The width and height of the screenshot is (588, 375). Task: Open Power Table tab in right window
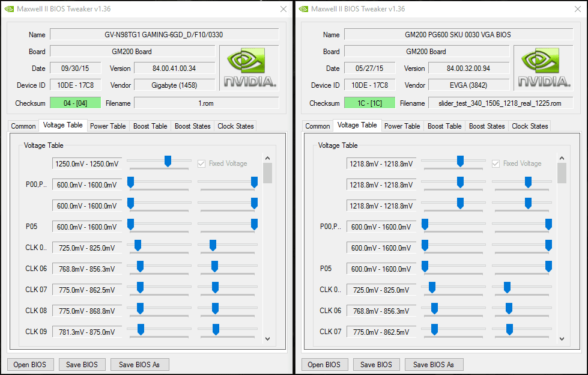pos(402,126)
